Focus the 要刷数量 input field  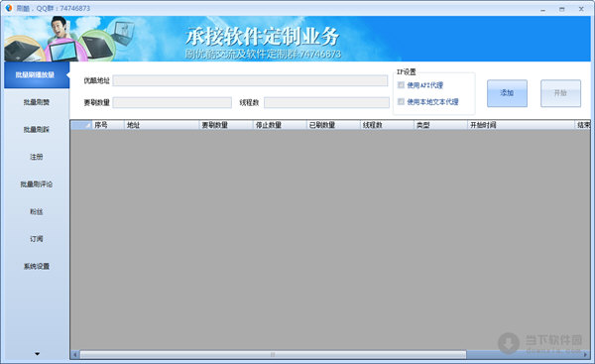coord(172,102)
